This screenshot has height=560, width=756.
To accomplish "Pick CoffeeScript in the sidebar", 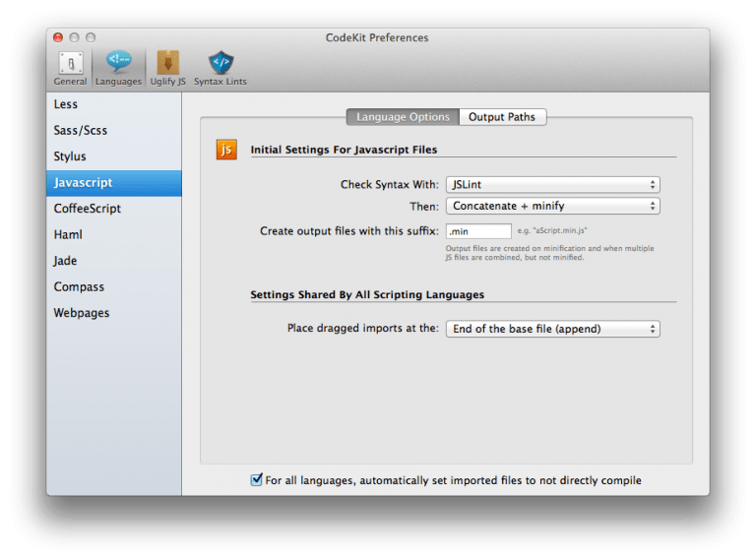I will (114, 209).
